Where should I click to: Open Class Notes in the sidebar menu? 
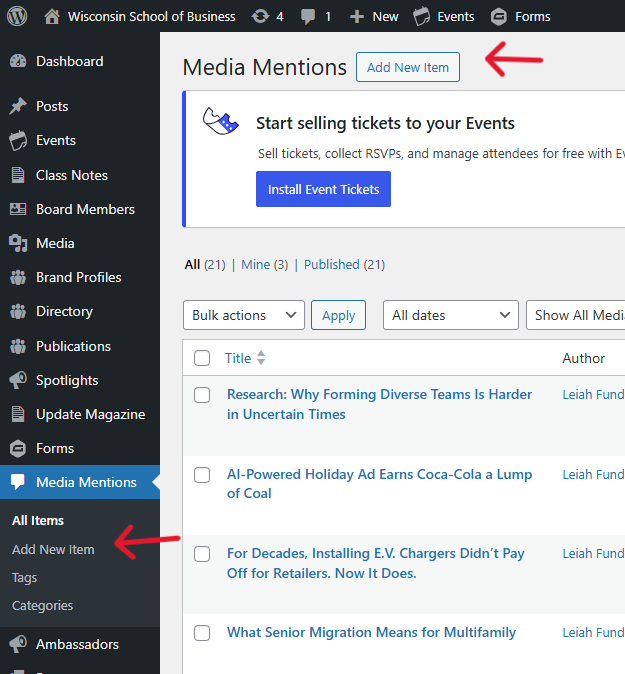click(x=72, y=175)
